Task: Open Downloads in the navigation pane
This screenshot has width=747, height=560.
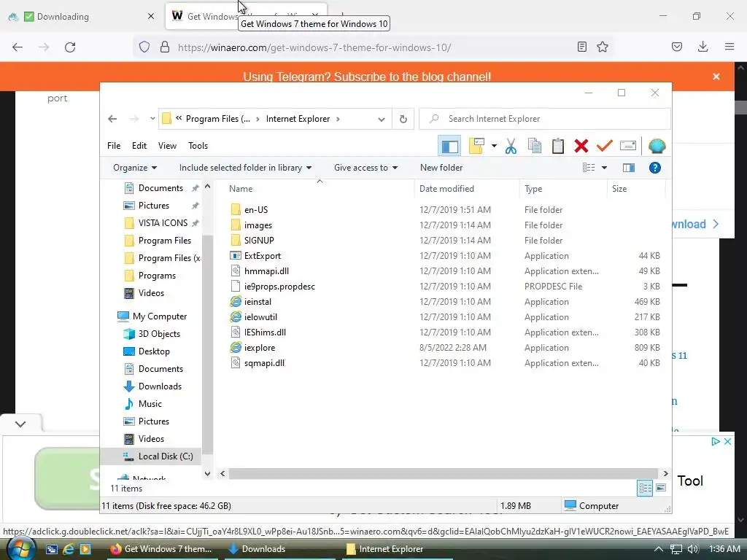Action: coord(160,386)
